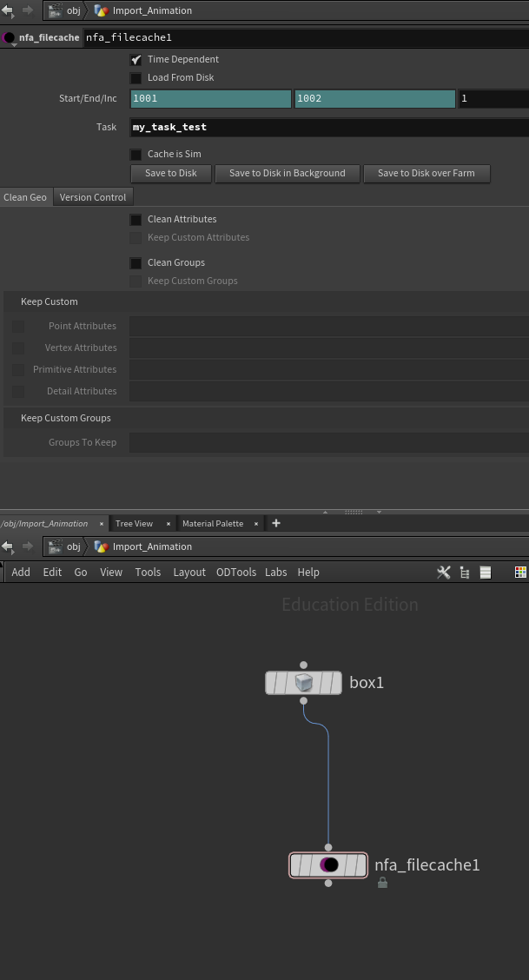
Task: Enable Load From Disk checkbox
Action: [x=136, y=78]
